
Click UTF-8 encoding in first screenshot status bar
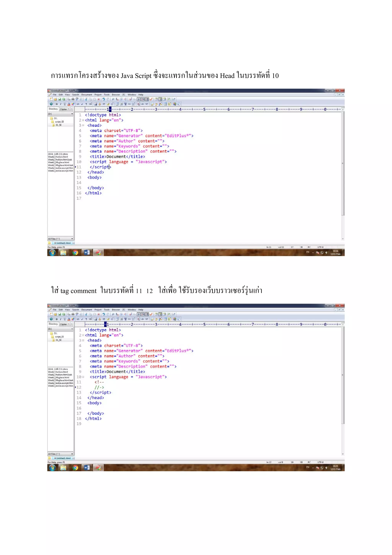(320, 247)
